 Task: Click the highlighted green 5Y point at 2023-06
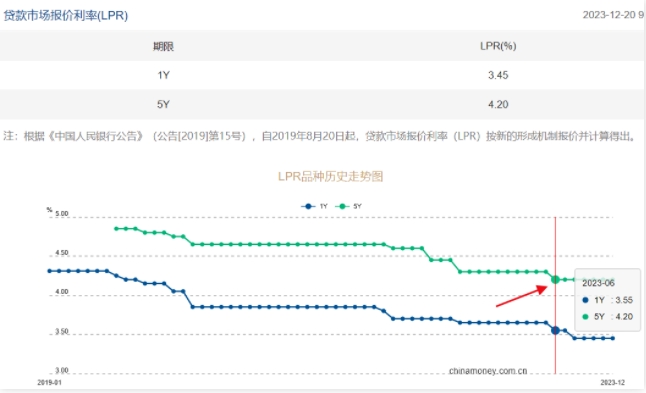coord(555,280)
